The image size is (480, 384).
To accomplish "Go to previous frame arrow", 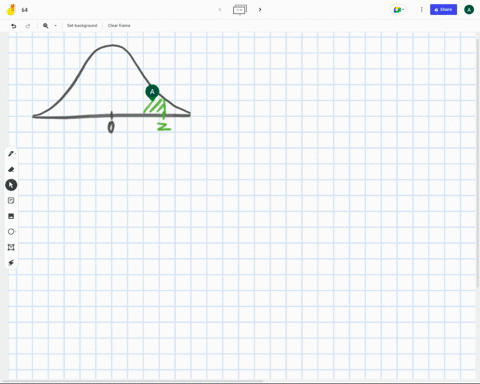I will [x=220, y=9].
